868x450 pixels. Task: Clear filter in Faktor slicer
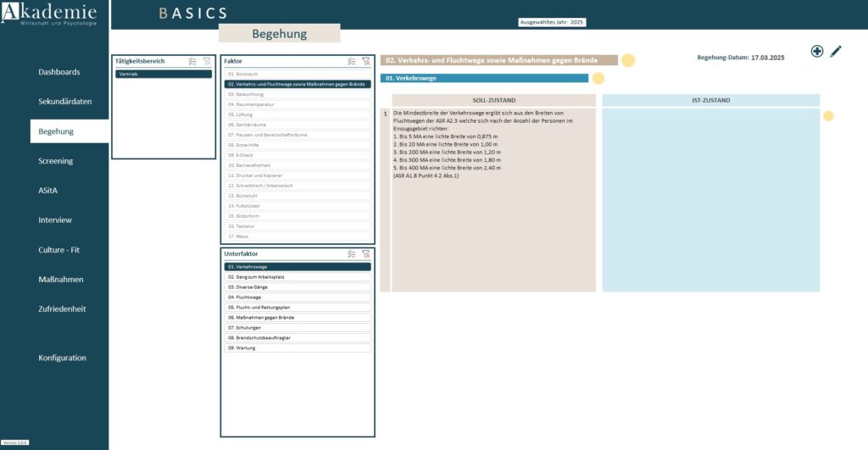tap(365, 61)
